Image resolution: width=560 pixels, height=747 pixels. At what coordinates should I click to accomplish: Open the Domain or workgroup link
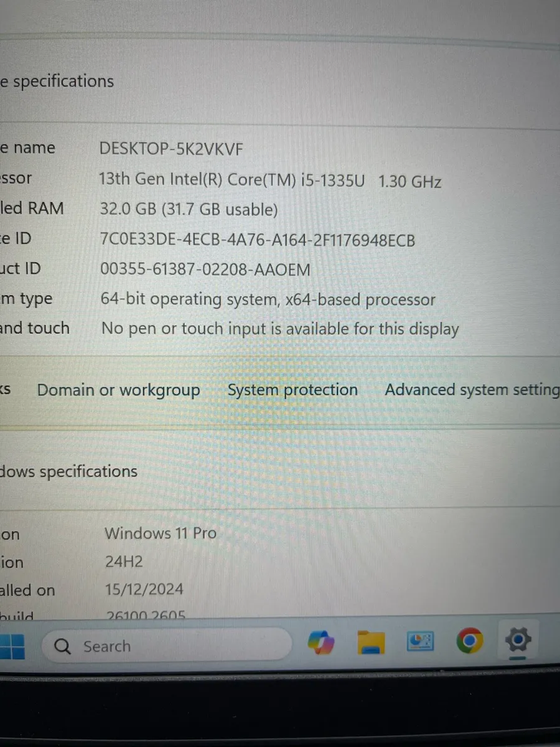[119, 390]
